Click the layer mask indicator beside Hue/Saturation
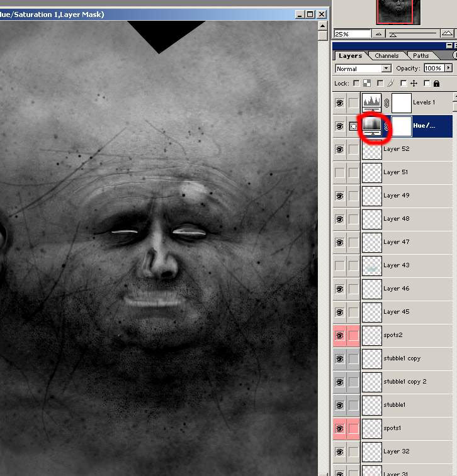 (x=353, y=126)
